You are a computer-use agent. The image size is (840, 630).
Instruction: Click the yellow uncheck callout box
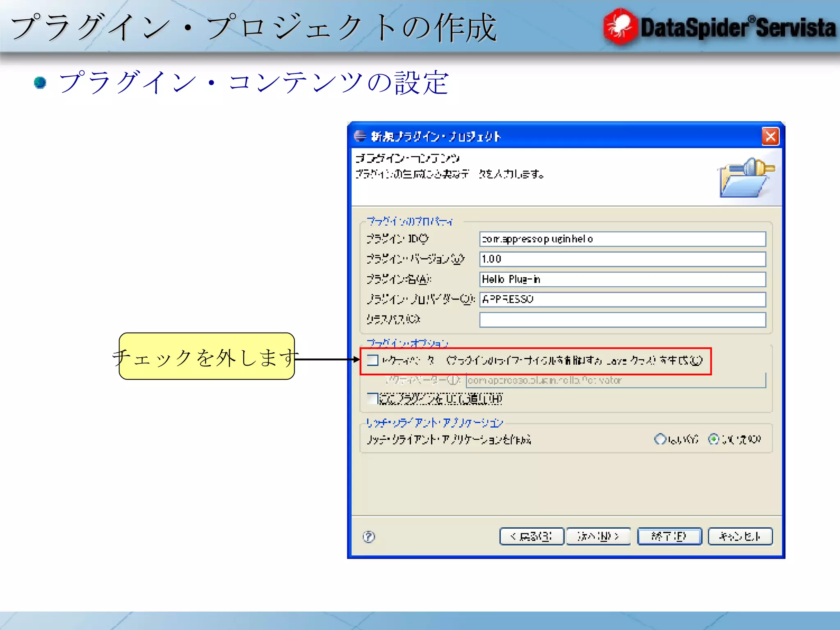coord(207,356)
